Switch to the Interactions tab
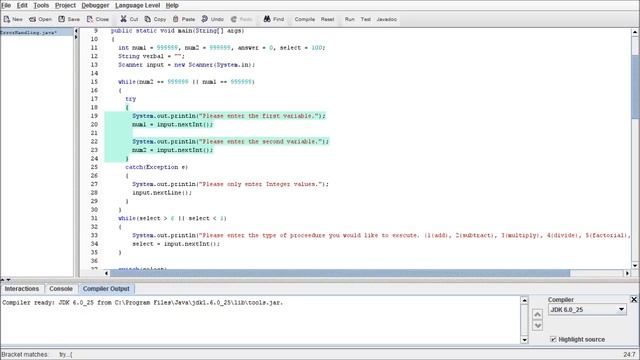The width and height of the screenshot is (640, 360). click(x=22, y=289)
